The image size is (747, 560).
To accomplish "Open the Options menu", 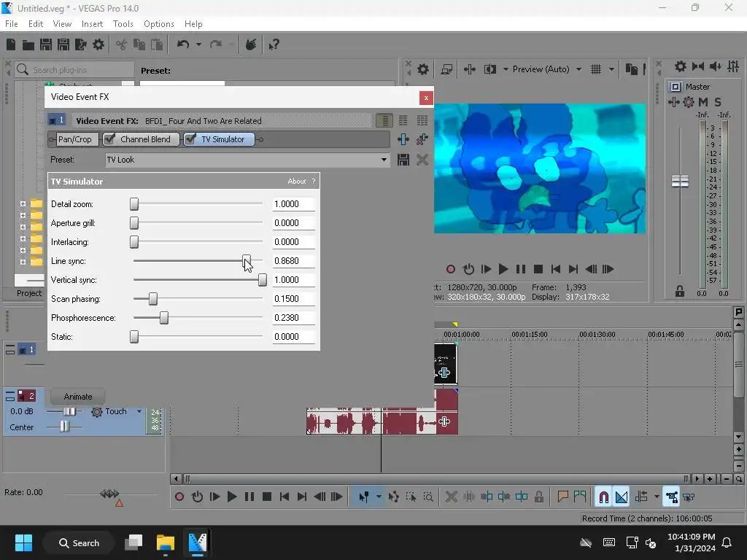I will point(158,24).
